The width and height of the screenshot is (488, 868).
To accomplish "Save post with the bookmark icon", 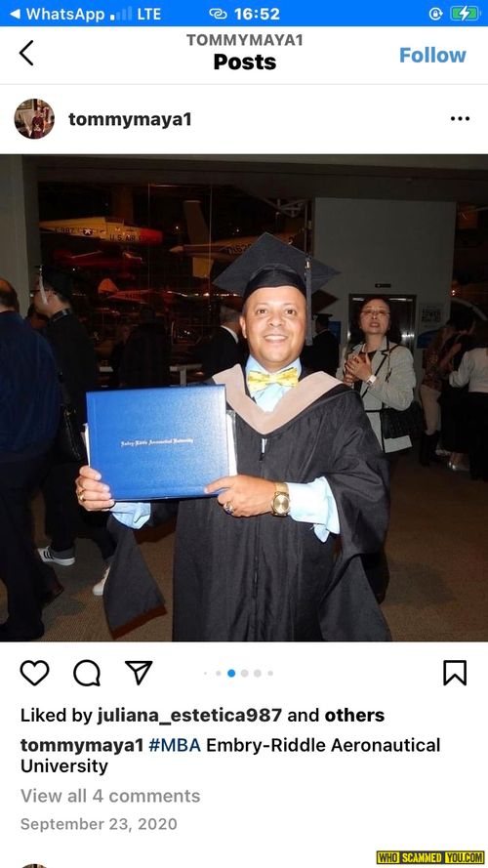I will point(455,673).
